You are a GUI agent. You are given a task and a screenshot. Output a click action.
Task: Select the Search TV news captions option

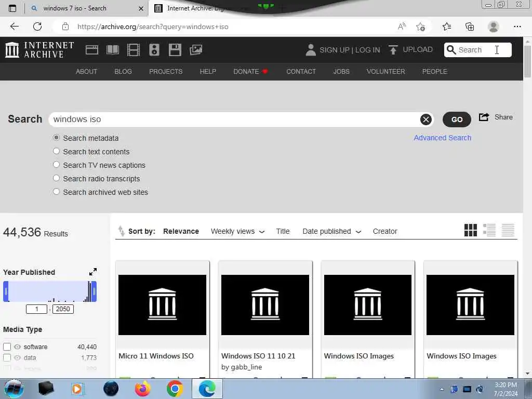coord(56,165)
